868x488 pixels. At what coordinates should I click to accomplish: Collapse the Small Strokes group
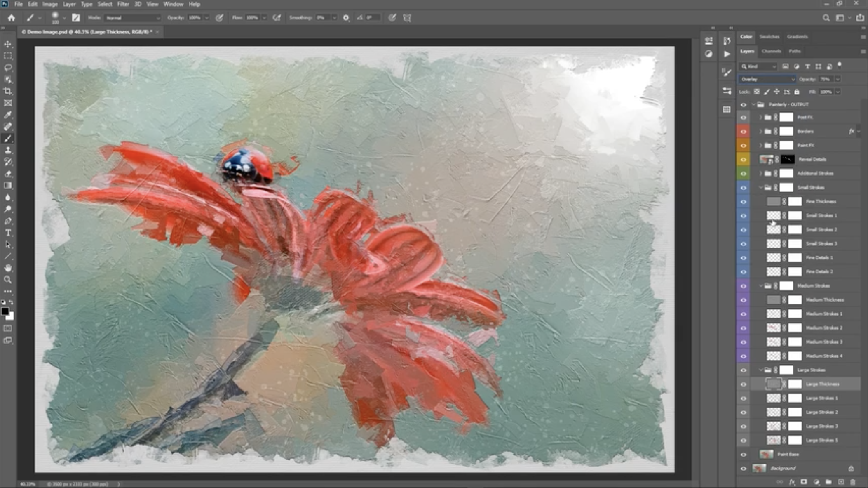coord(761,188)
